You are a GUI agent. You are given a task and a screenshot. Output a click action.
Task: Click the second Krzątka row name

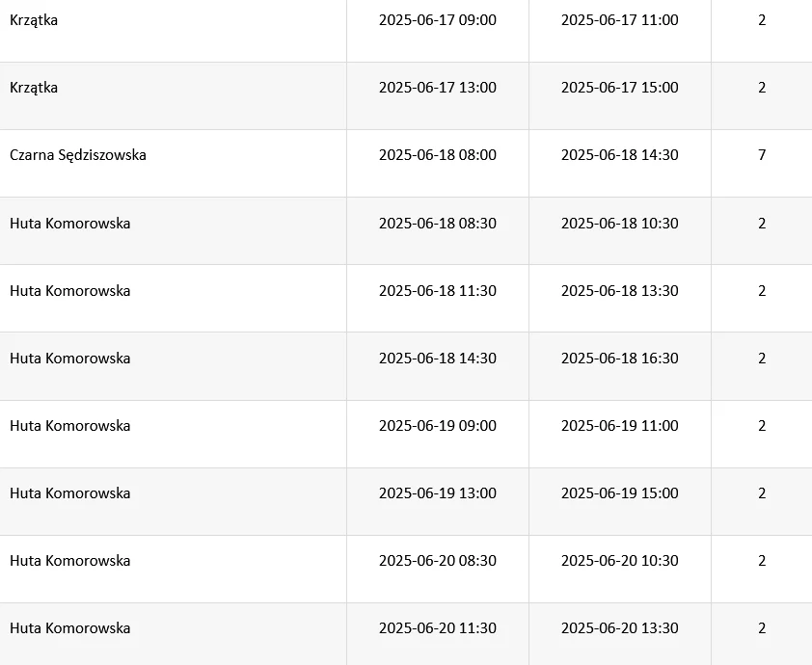(34, 88)
